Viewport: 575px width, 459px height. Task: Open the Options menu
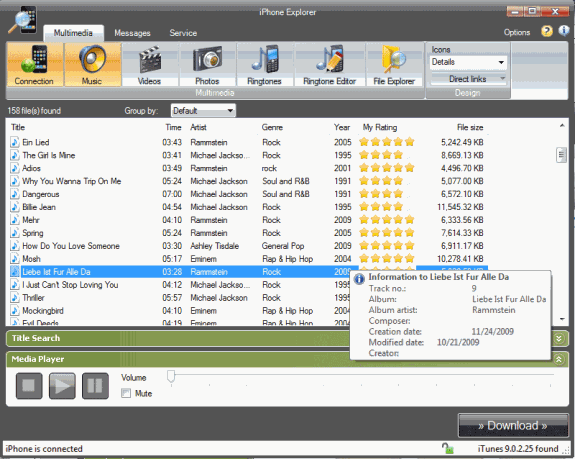pos(517,32)
